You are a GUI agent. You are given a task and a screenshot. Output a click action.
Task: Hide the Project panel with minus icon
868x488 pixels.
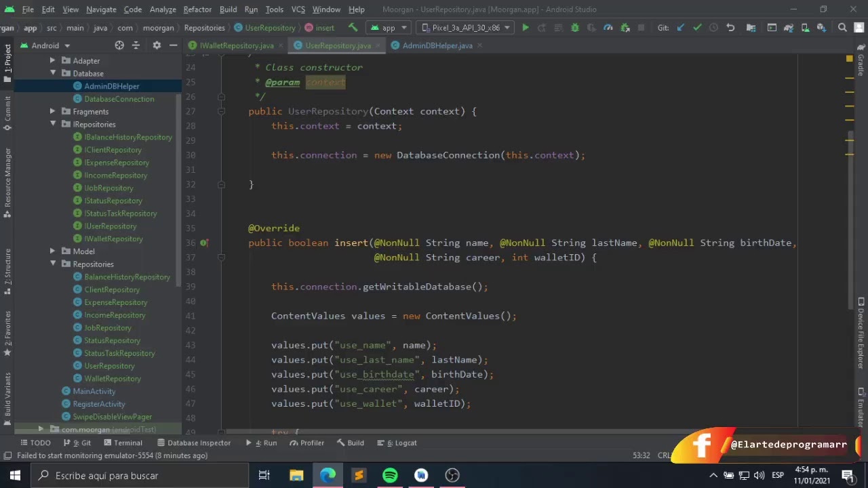[x=173, y=45]
